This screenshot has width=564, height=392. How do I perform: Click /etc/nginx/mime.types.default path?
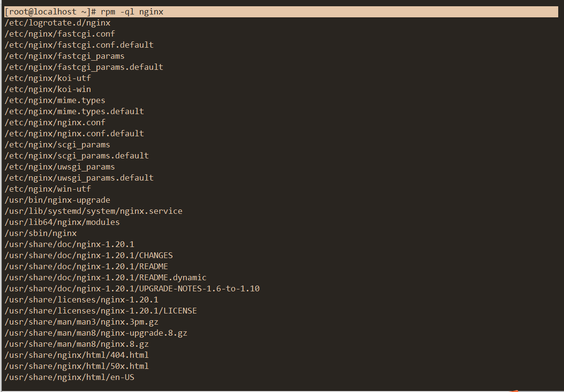pos(74,112)
